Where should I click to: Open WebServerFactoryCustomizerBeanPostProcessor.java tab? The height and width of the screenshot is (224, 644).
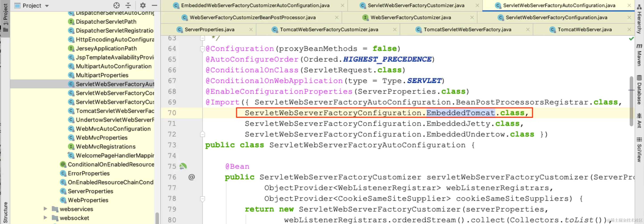tap(253, 17)
